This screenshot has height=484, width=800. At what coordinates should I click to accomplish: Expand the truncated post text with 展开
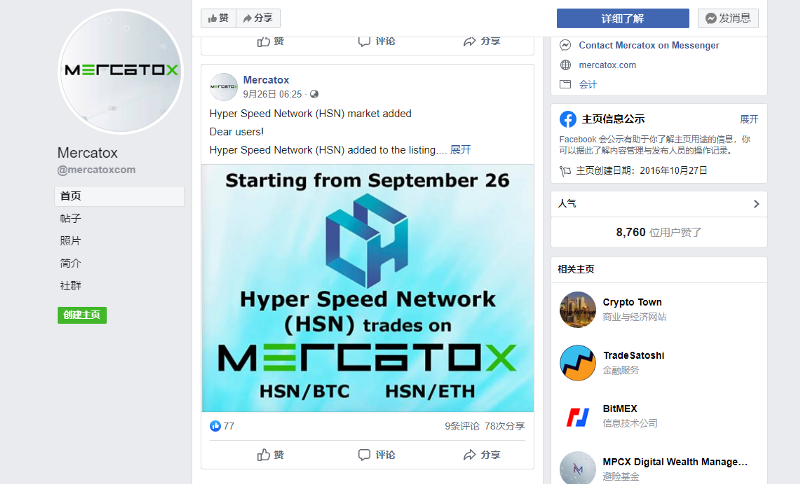(x=460, y=150)
